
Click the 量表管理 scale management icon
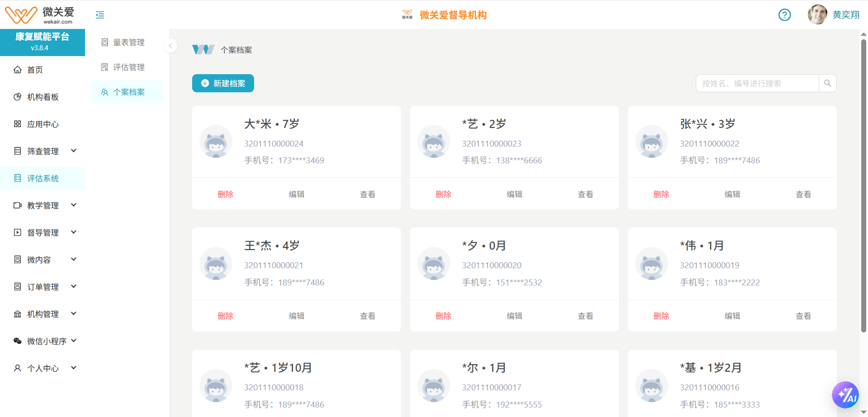[104, 42]
